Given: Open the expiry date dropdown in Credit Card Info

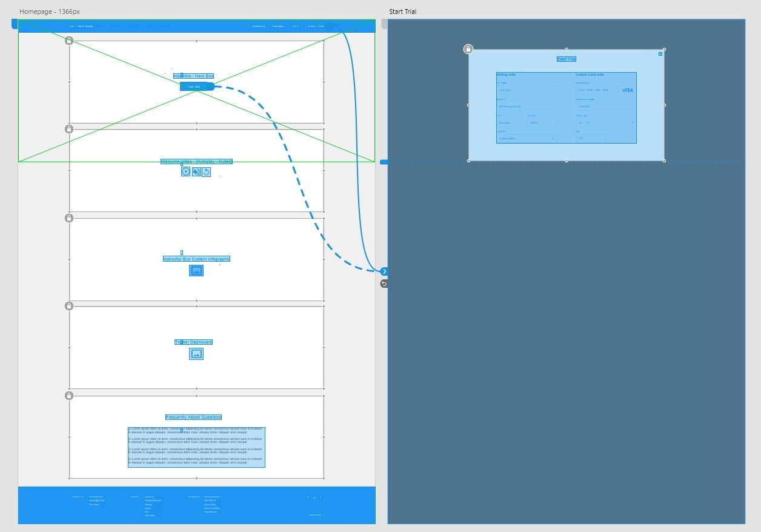Looking at the screenshot, I should coord(605,122).
